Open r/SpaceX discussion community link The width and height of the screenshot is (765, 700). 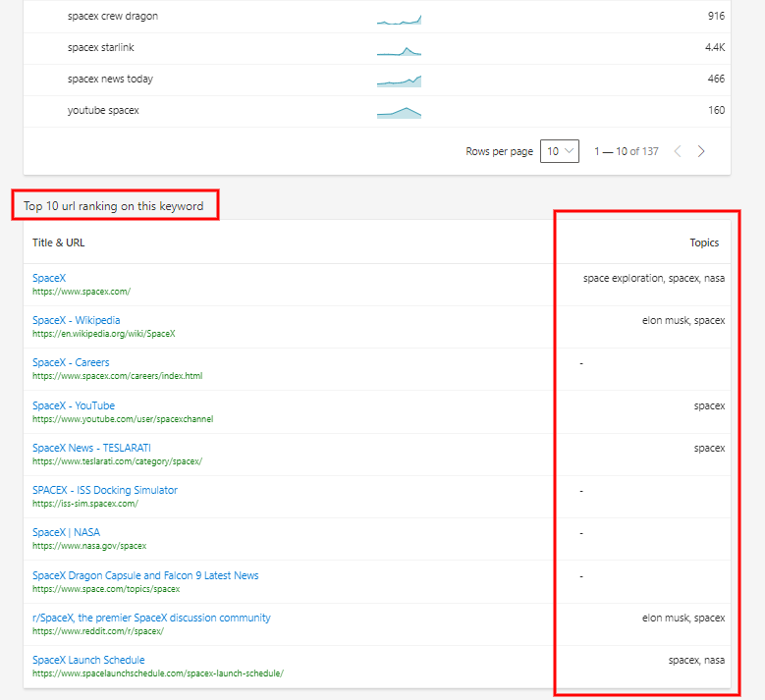click(x=151, y=618)
